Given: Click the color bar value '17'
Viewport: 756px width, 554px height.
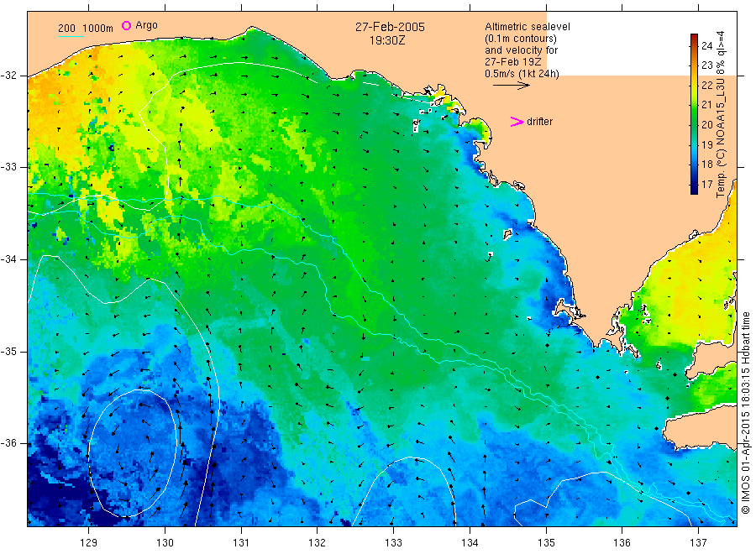Looking at the screenshot, I should point(706,185).
